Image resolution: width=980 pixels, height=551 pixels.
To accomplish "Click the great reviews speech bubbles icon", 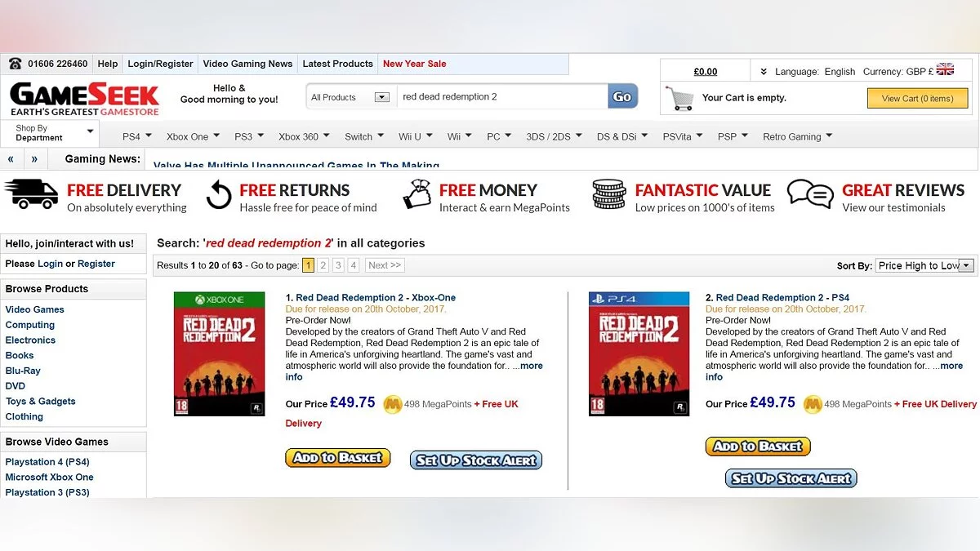I will point(810,194).
